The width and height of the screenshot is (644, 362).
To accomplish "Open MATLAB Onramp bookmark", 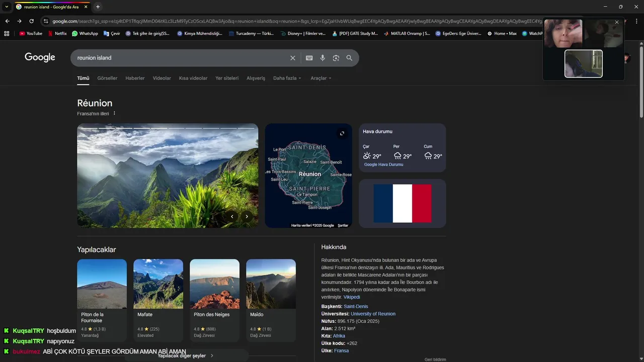I will (407, 34).
